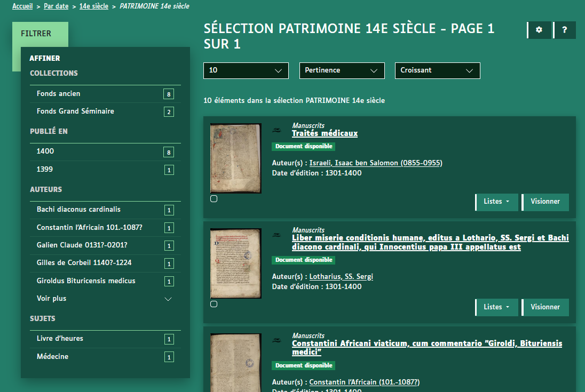Image resolution: width=585 pixels, height=392 pixels.
Task: Open results-per-page dropdown showing 10
Action: pyautogui.click(x=246, y=70)
